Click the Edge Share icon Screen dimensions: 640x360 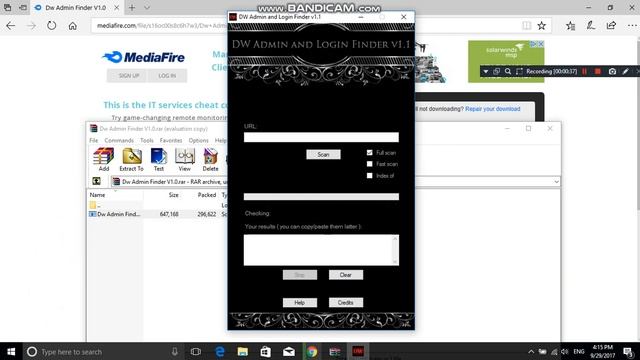click(x=611, y=26)
